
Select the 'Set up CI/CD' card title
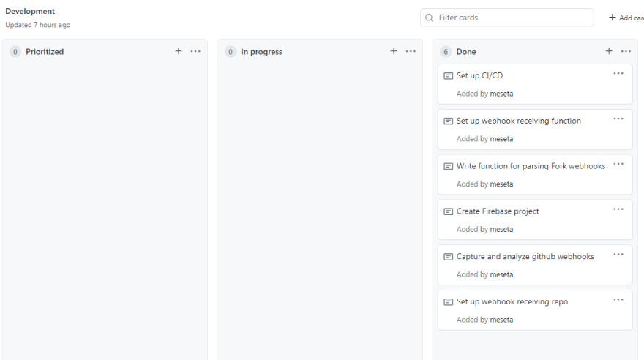click(x=480, y=75)
